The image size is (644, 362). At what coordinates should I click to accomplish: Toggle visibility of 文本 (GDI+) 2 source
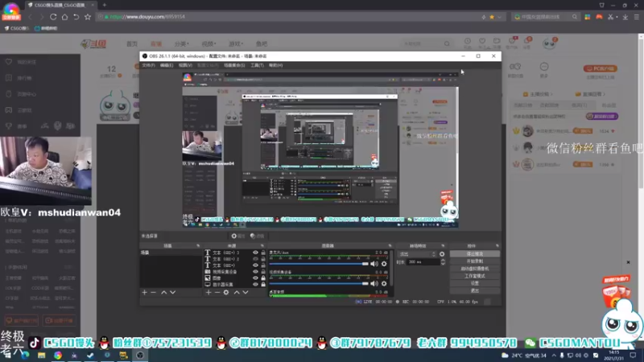[x=255, y=259]
